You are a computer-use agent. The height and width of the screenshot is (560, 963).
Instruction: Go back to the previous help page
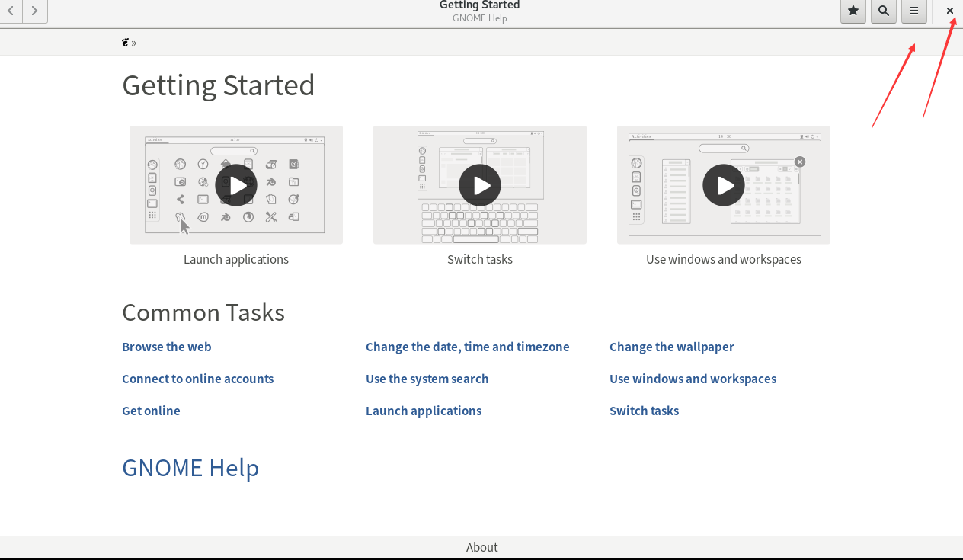[x=11, y=11]
